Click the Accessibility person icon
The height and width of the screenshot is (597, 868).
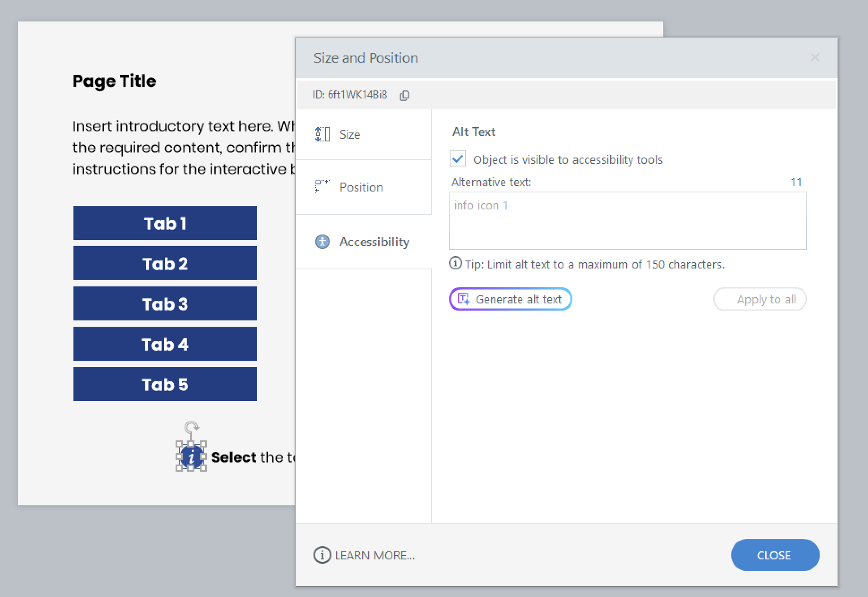tap(322, 242)
